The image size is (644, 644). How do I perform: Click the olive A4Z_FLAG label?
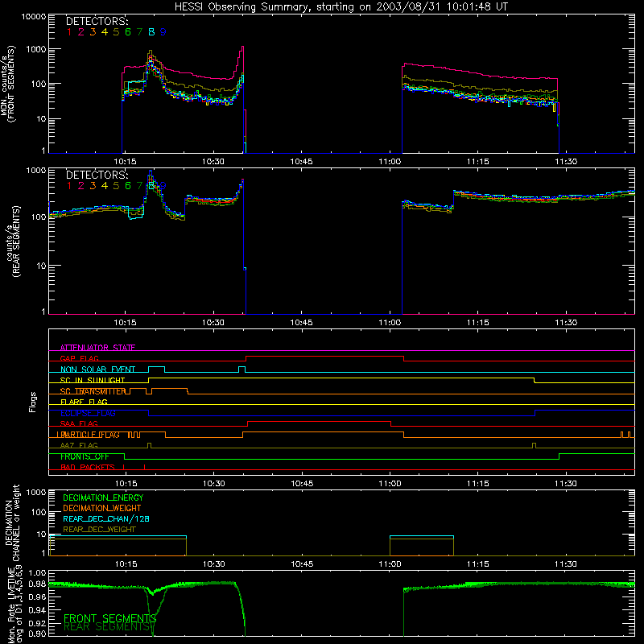[79, 445]
